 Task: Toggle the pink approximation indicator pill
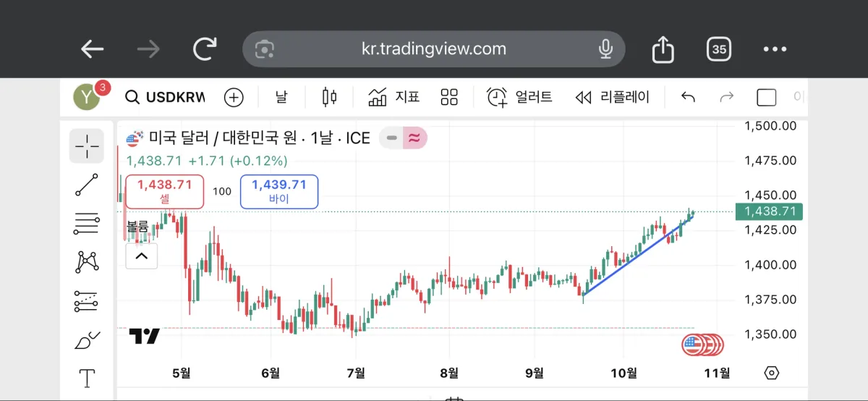tap(414, 138)
